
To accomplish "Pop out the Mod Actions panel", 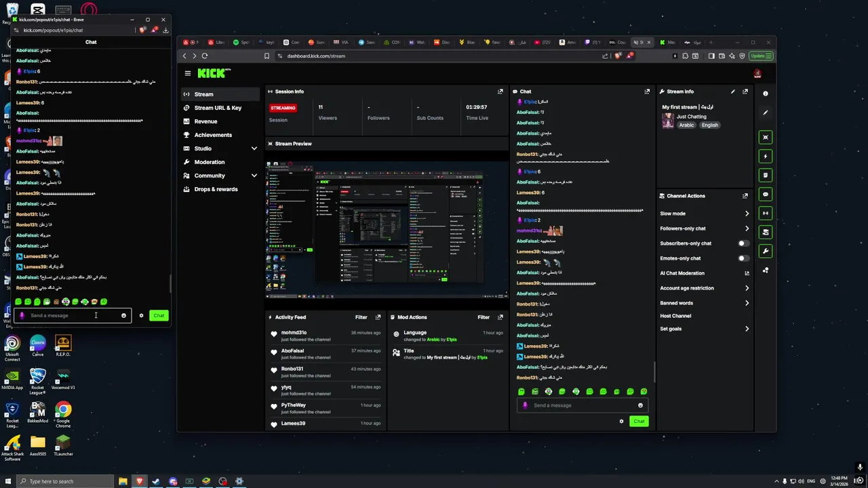I will click(500, 317).
